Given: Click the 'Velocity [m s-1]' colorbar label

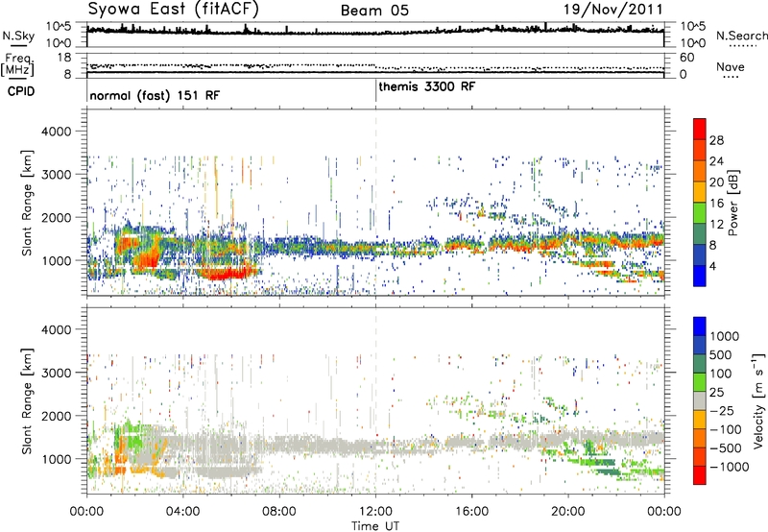Looking at the screenshot, I should click(758, 400).
